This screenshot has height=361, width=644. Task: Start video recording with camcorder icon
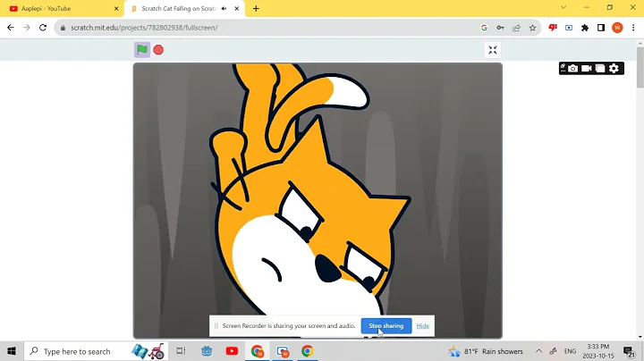pos(586,69)
